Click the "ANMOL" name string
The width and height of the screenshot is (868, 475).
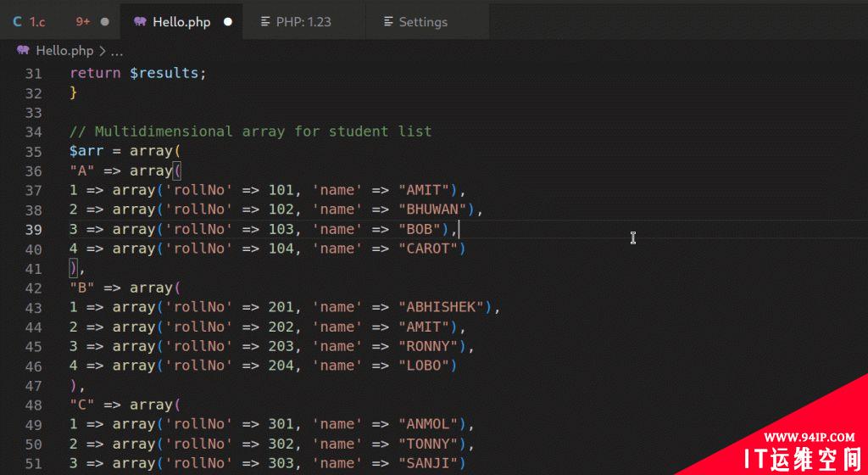pos(428,425)
